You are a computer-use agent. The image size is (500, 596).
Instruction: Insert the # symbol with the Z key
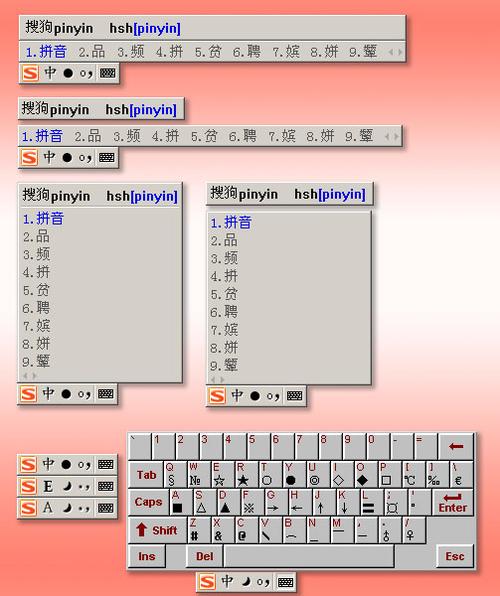click(199, 530)
